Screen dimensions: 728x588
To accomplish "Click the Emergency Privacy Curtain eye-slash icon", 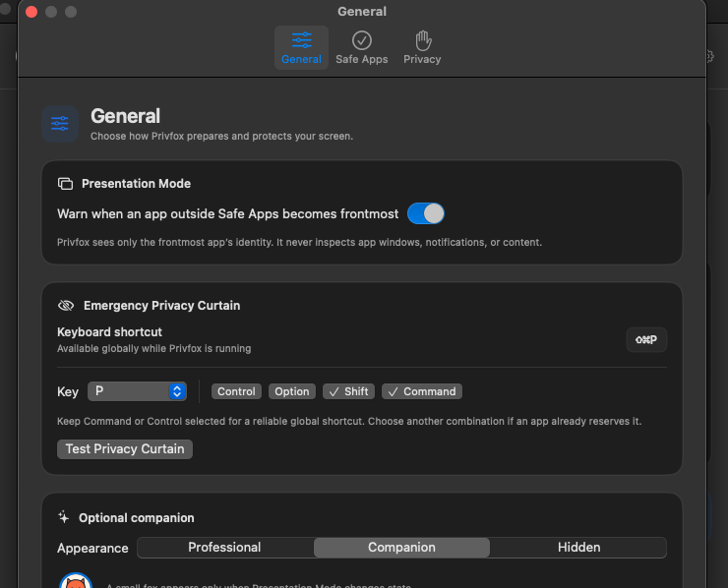I will click(66, 306).
